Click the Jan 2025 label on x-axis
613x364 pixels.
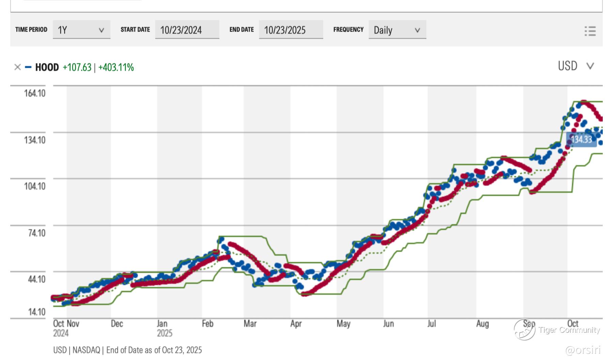click(164, 328)
